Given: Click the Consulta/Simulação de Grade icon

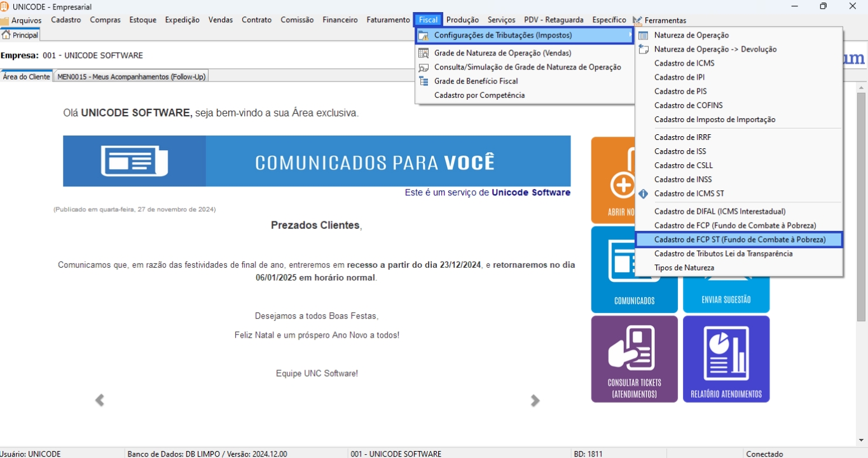Looking at the screenshot, I should [424, 67].
